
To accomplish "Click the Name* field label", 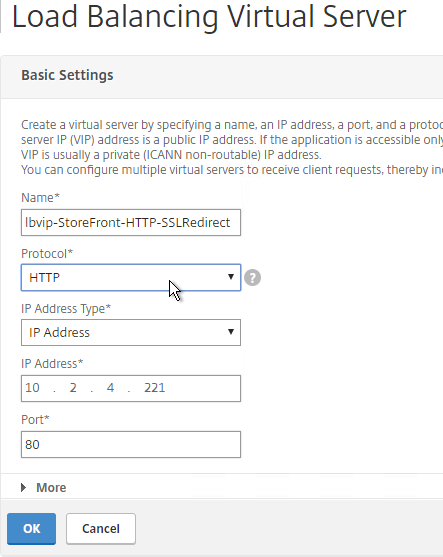I will (x=40, y=198).
